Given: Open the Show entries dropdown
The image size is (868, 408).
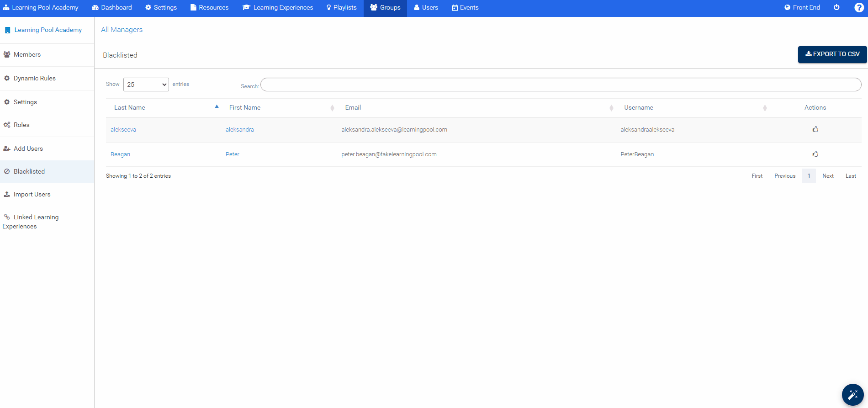Looking at the screenshot, I should (x=146, y=85).
